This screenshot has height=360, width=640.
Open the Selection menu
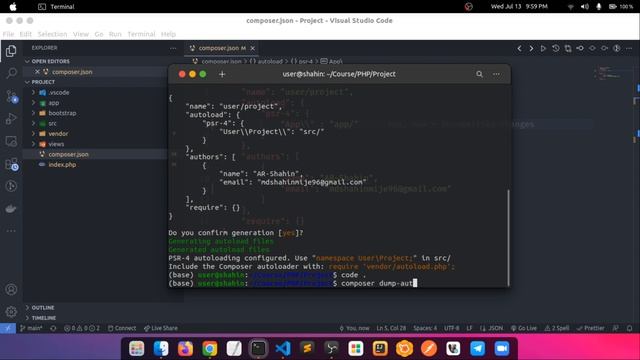(52, 34)
